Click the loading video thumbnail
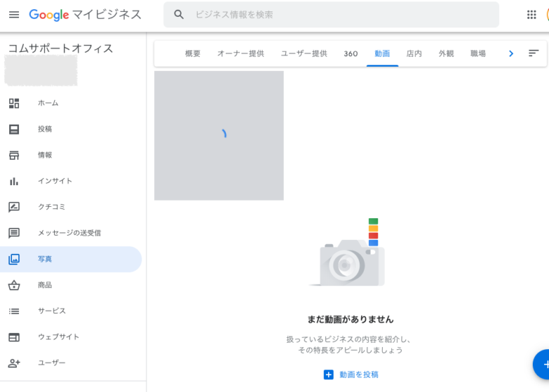The width and height of the screenshot is (549, 392). coord(219,136)
